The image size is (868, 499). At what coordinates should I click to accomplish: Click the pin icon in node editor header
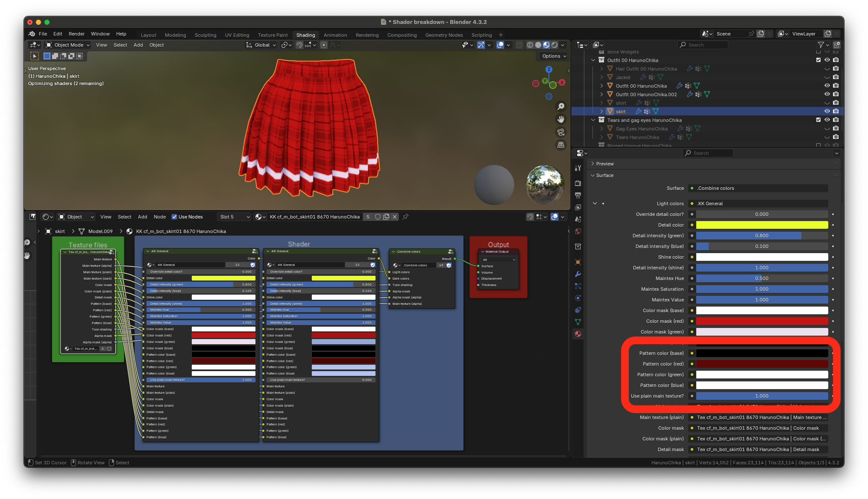(x=405, y=217)
